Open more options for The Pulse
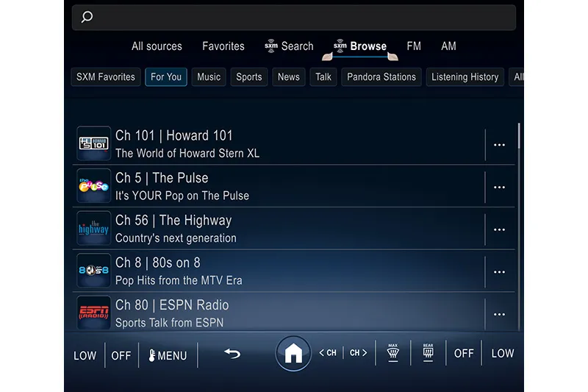Viewport: 588px width, 392px height. (499, 188)
